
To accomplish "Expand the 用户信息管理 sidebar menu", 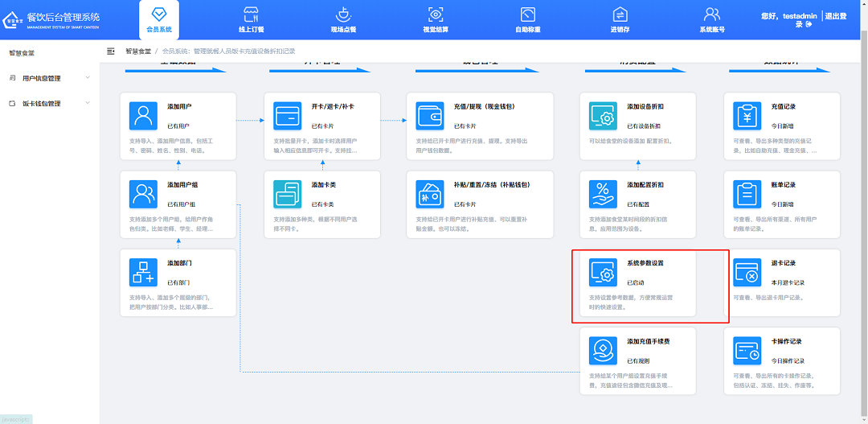I will pos(50,78).
